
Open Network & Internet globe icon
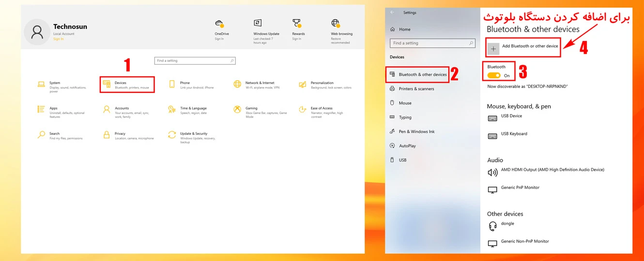point(237,84)
